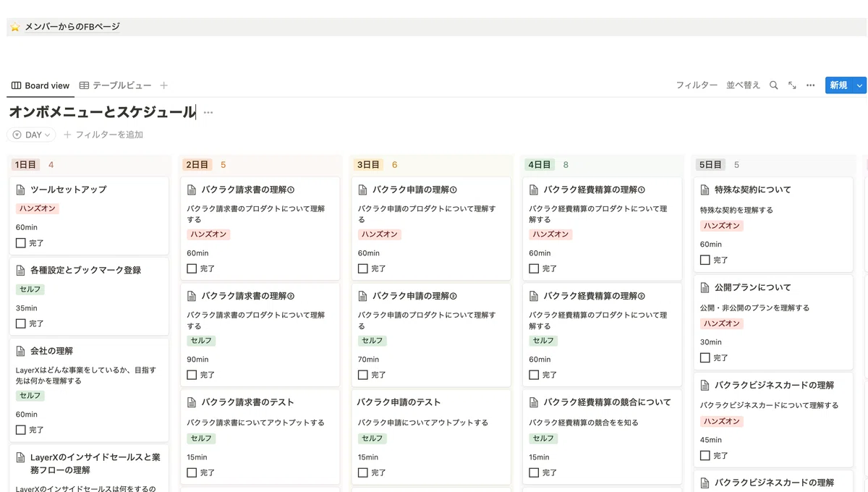Click the page icon on バクラク経費精算の理解② card
Screen dimensions: 868x492
pos(534,296)
